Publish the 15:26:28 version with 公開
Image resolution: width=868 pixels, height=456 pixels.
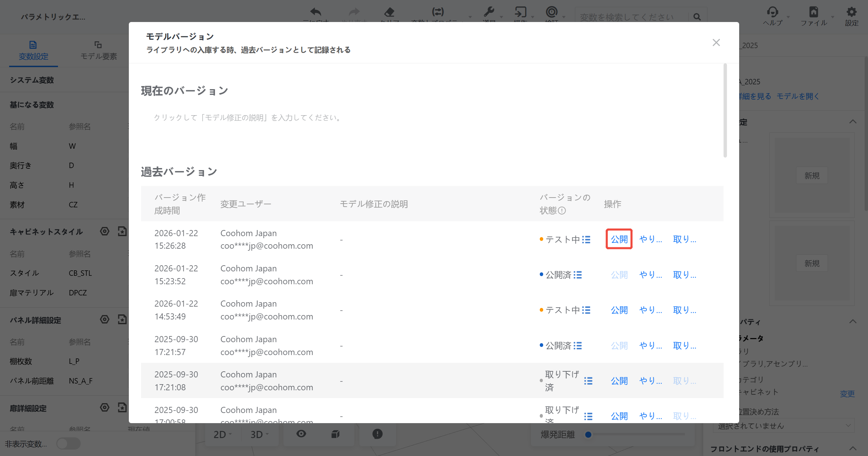coord(619,239)
